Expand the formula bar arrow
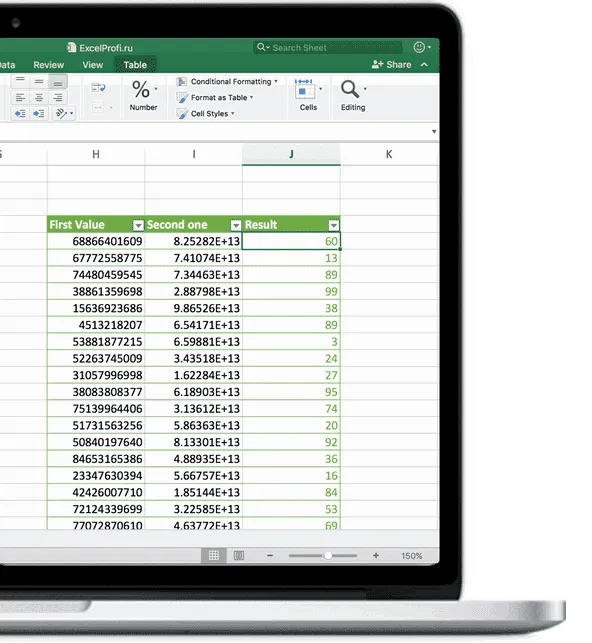Image resolution: width=592 pixels, height=643 pixels. (x=434, y=132)
